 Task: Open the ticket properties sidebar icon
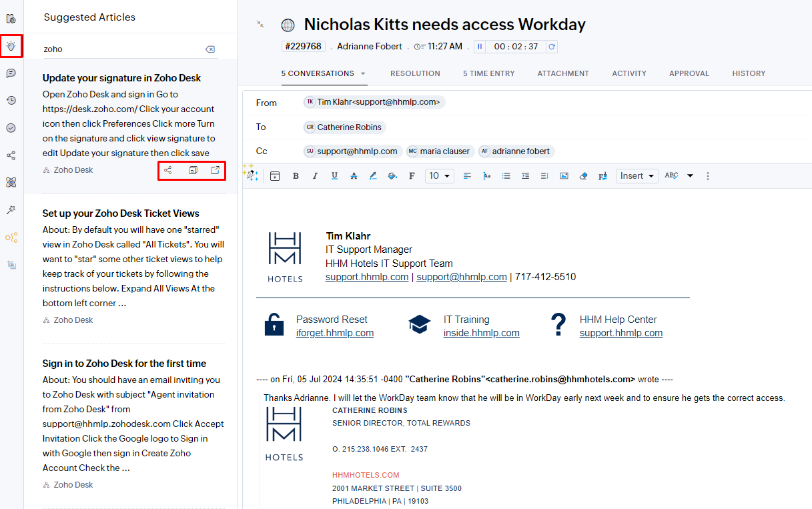coord(11,18)
